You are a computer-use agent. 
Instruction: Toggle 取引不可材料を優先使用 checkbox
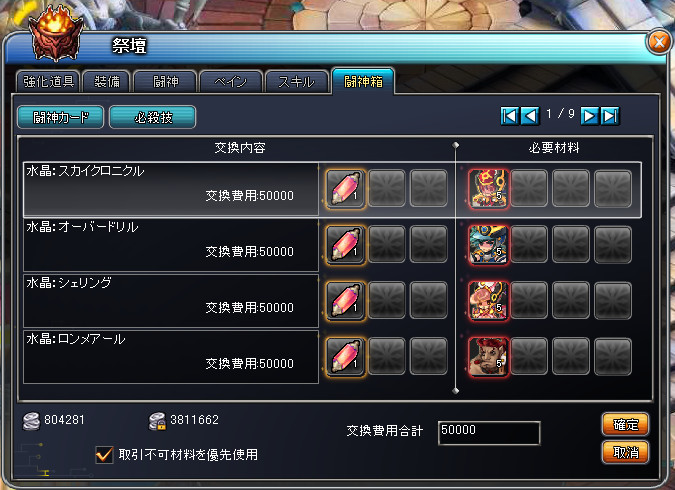(x=104, y=454)
